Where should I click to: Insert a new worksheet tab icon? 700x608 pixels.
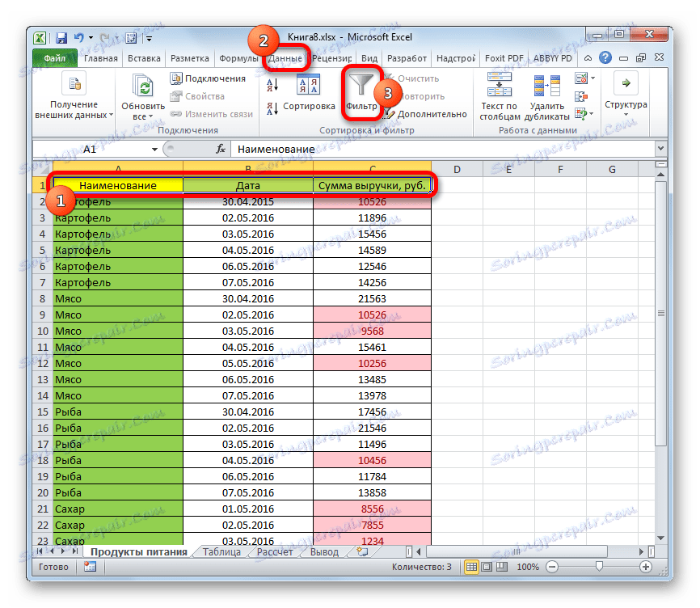tap(362, 552)
